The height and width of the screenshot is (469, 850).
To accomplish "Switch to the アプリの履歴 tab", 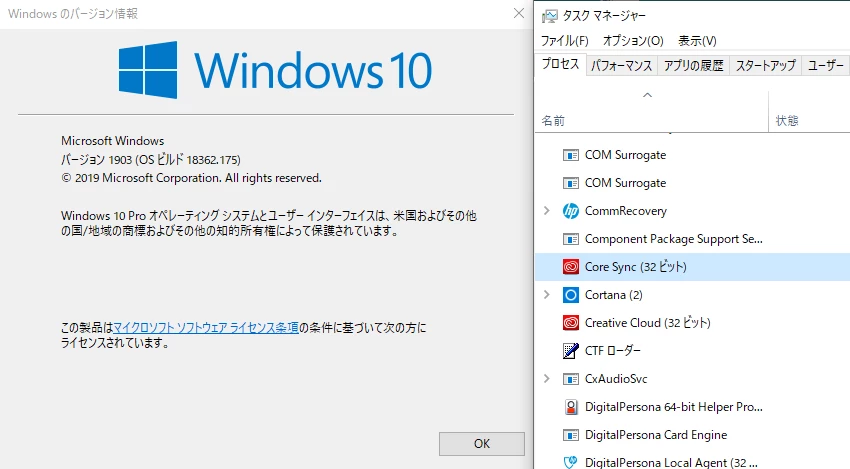I will coord(693,66).
